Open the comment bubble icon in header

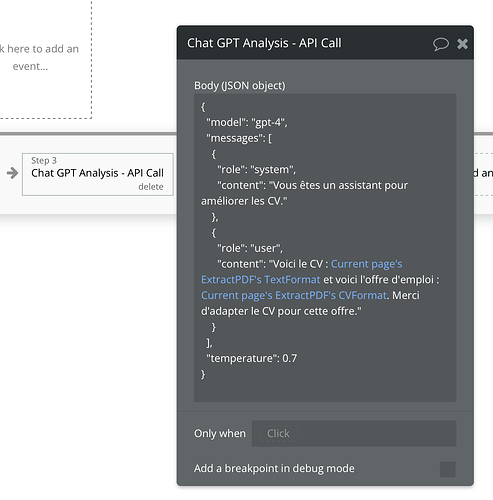click(441, 44)
